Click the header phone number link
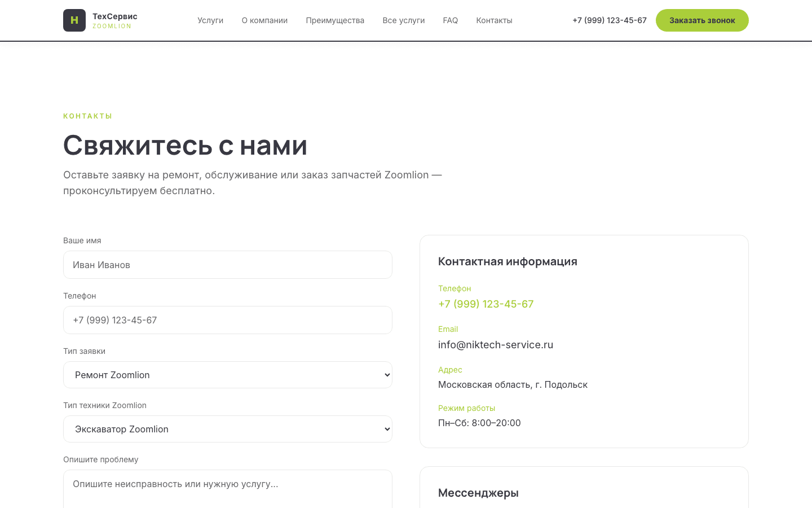The image size is (812, 508). 610,20
